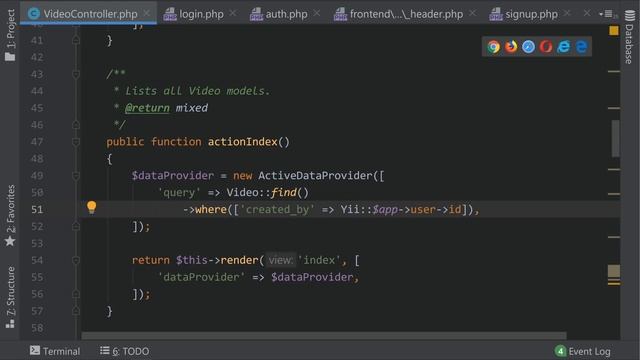The width and height of the screenshot is (640, 360).
Task: Click the 'query' string key
Action: 179,193
